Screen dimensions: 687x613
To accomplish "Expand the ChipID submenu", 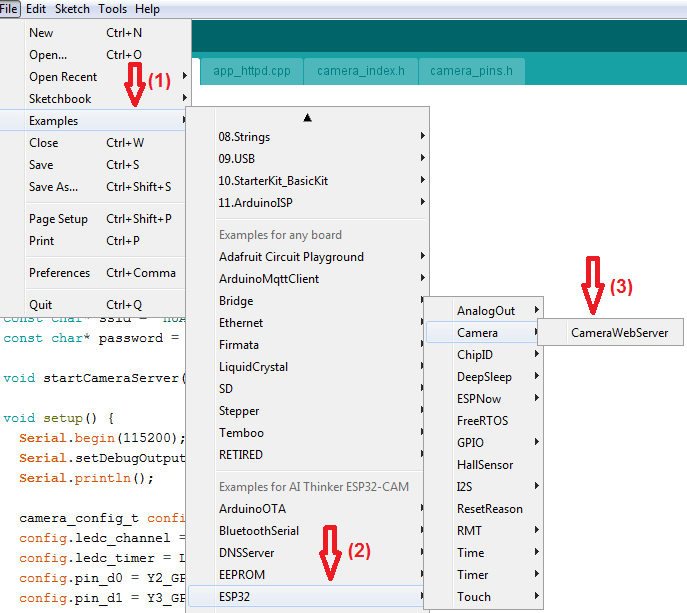I will (x=484, y=354).
